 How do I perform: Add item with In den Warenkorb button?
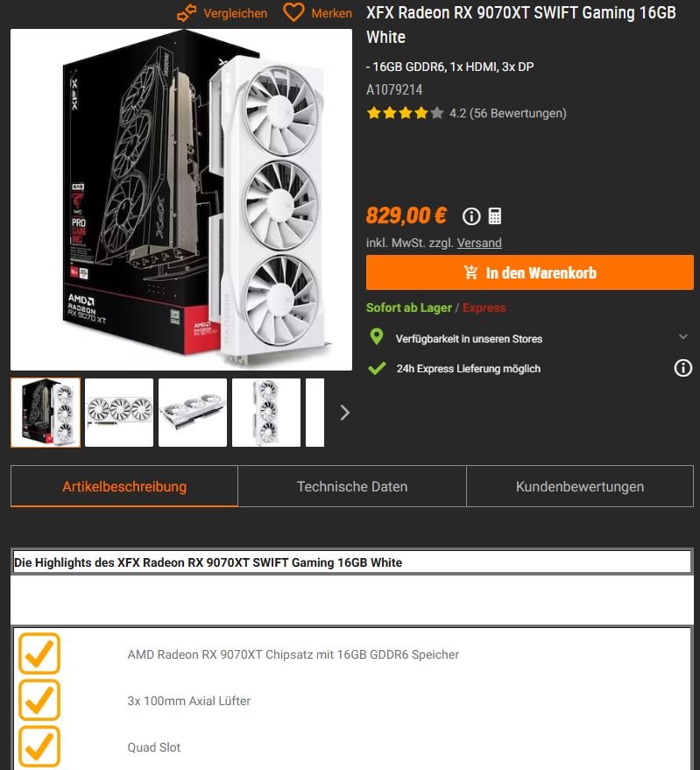529,272
